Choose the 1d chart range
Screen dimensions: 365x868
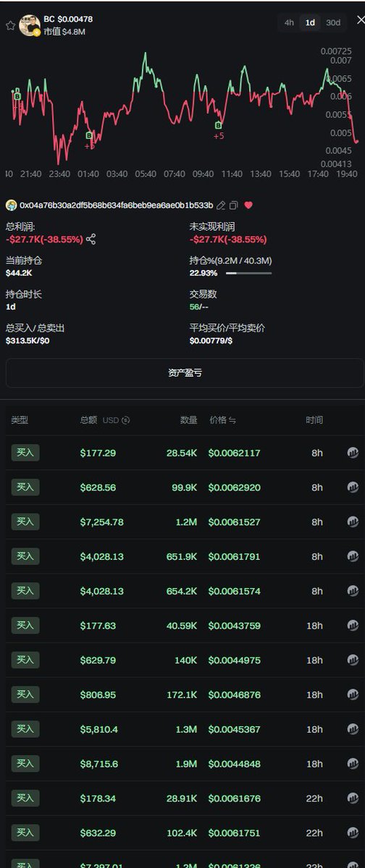point(310,23)
